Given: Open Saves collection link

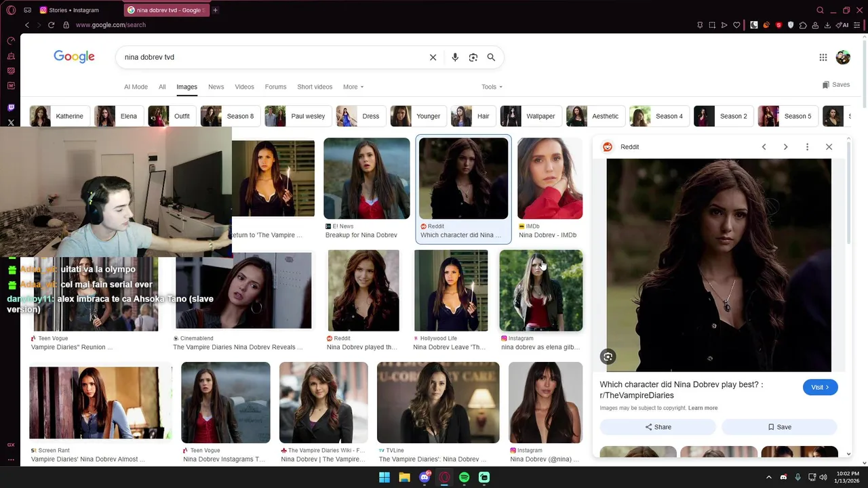Looking at the screenshot, I should coord(836,85).
